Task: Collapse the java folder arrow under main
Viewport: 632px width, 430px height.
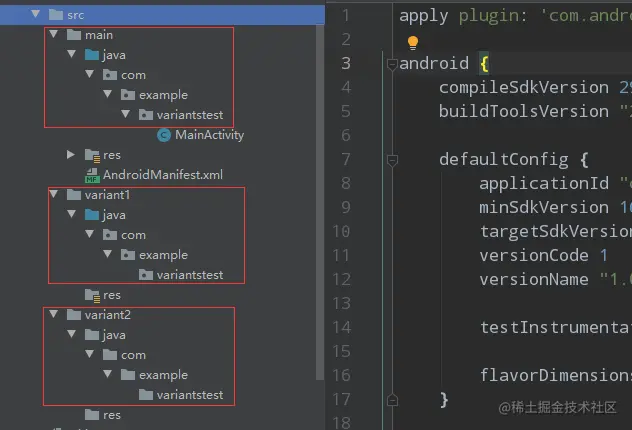Action: pyautogui.click(x=72, y=54)
